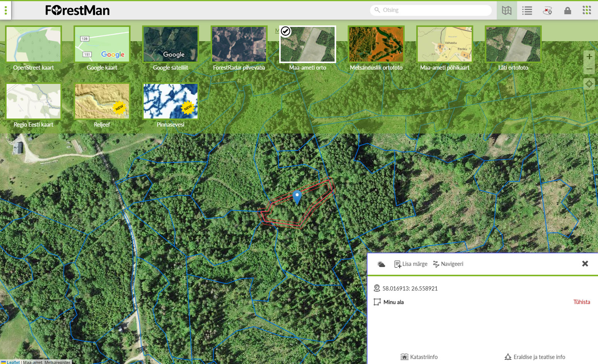Zoom out with the minus map control
Screen dimensions: 598x364
589,69
